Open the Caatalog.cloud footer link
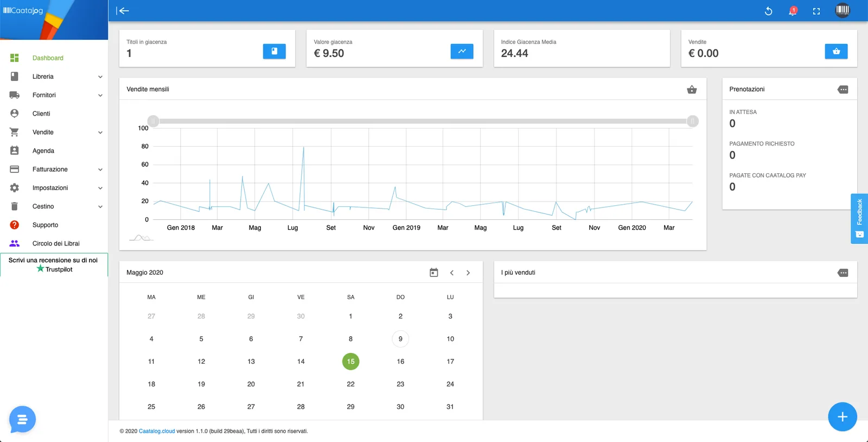 tap(157, 431)
